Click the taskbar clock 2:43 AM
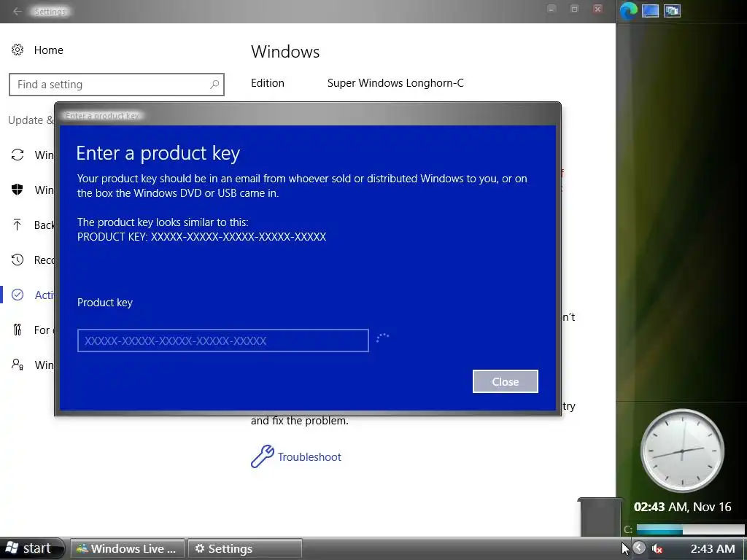This screenshot has width=747, height=560. point(713,549)
